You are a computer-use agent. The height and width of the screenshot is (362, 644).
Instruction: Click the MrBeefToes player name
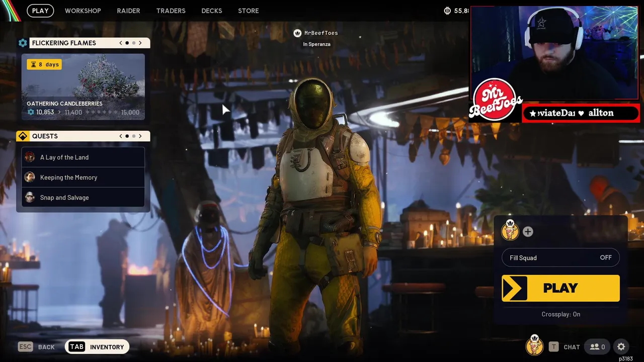click(x=321, y=33)
